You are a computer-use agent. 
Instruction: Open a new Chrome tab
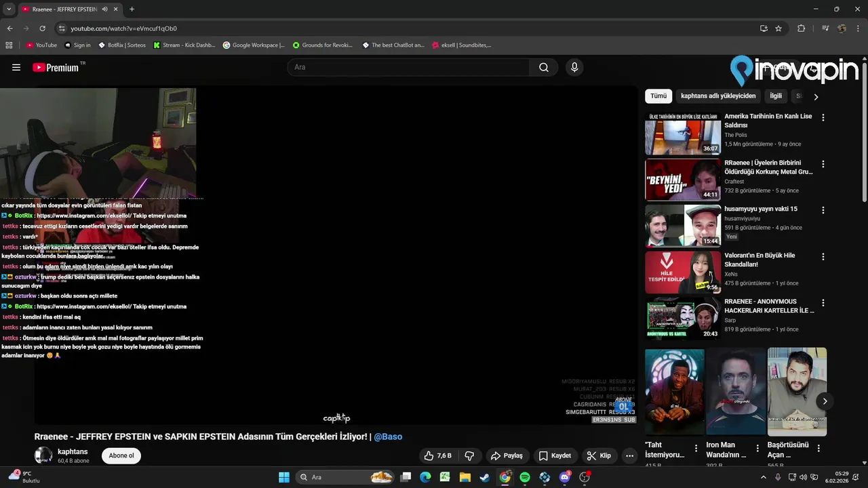132,9
